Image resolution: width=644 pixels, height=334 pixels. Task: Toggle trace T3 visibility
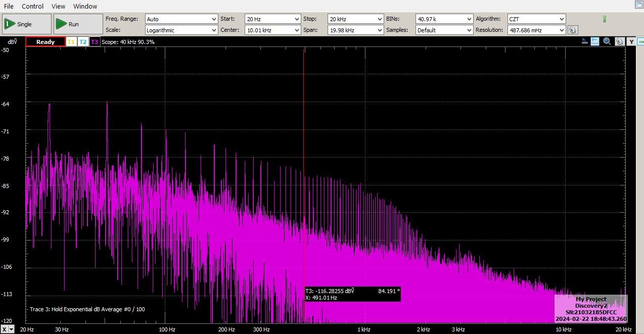click(x=95, y=42)
